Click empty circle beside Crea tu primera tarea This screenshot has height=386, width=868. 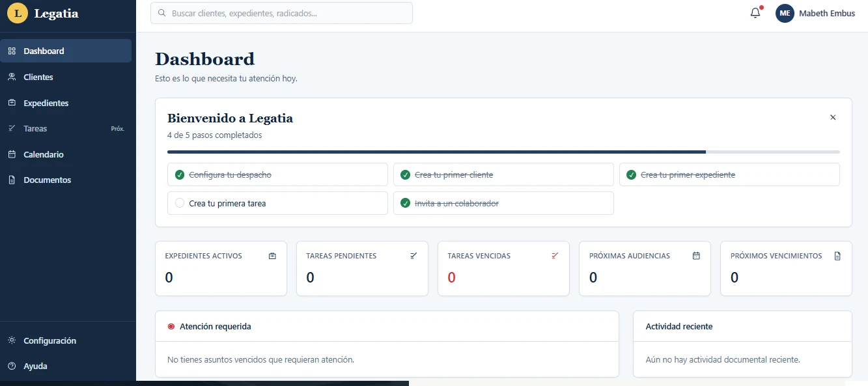click(180, 203)
